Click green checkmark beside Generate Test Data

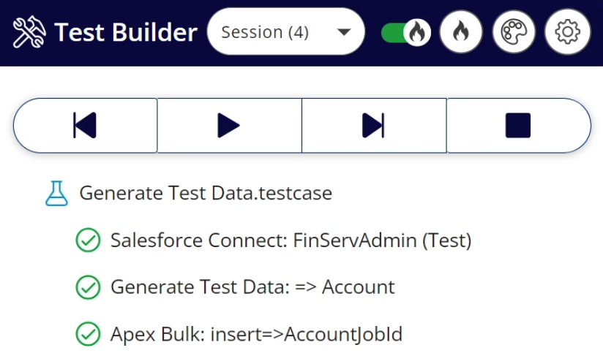click(x=88, y=287)
